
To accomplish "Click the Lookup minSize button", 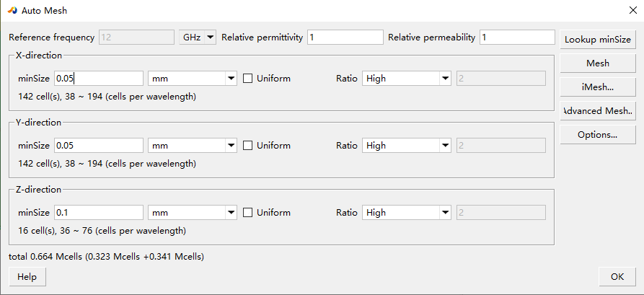I will point(598,40).
